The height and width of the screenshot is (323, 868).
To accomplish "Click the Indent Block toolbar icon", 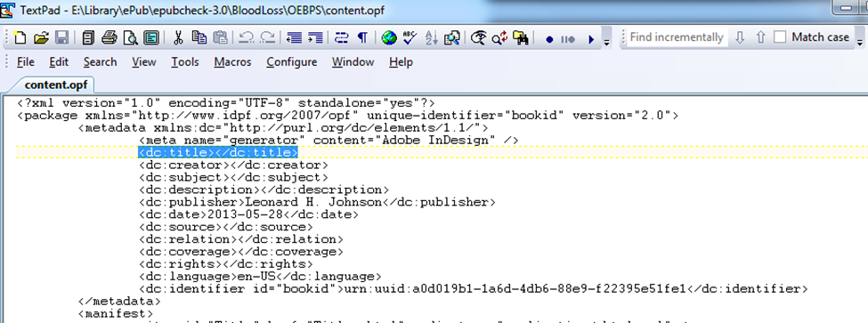I will coord(315,37).
